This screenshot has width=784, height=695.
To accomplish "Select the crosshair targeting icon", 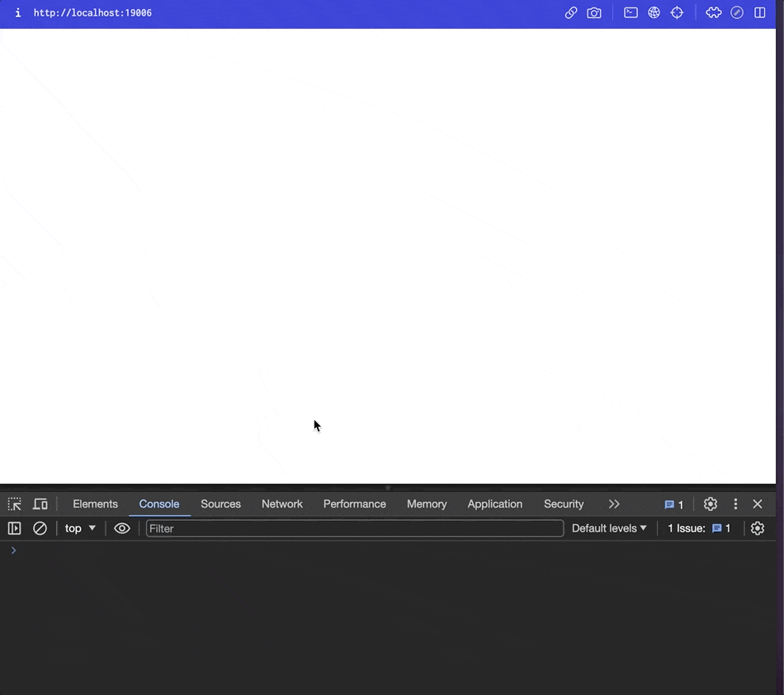I will tap(677, 12).
